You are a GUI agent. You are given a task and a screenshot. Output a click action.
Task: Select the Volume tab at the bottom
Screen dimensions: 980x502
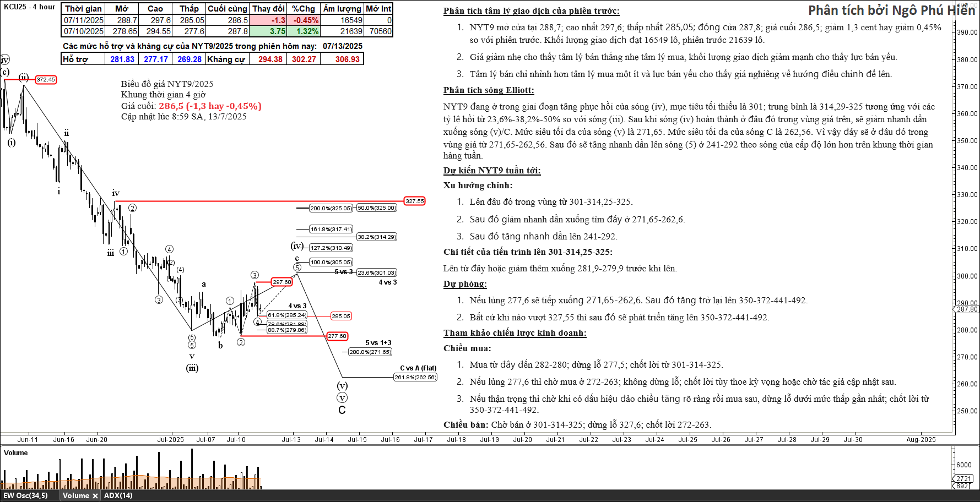tap(75, 495)
